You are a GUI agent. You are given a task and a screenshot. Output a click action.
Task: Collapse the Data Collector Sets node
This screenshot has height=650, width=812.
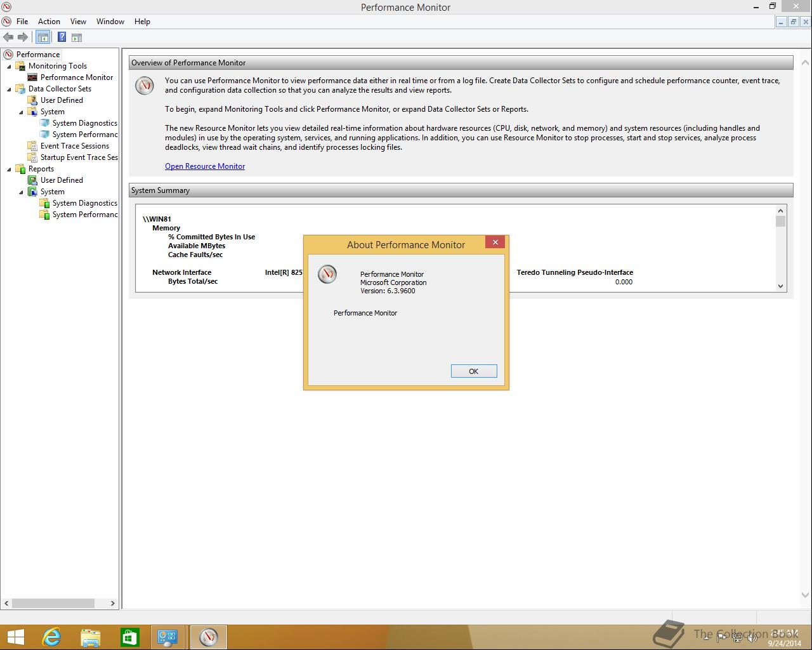click(x=9, y=89)
